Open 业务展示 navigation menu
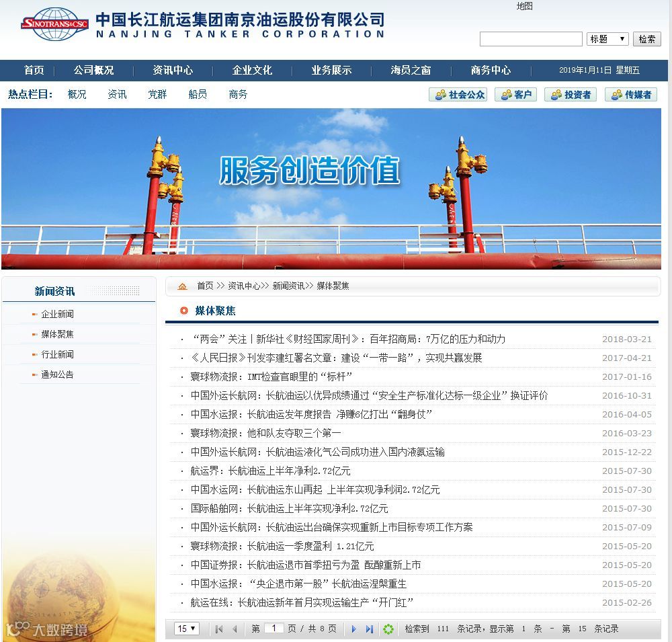This screenshot has width=672, height=642. [331, 70]
